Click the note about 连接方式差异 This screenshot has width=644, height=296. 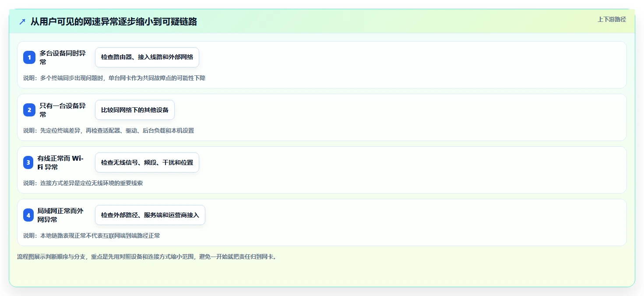(83, 183)
